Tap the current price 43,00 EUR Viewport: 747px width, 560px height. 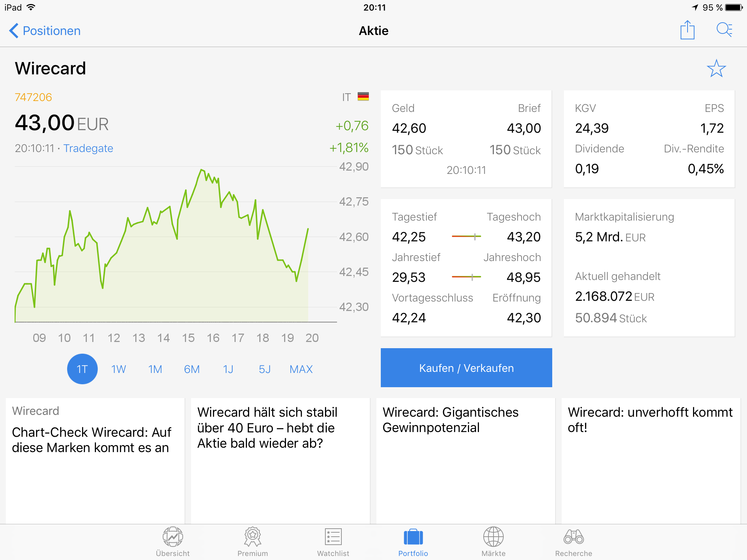pyautogui.click(x=62, y=123)
